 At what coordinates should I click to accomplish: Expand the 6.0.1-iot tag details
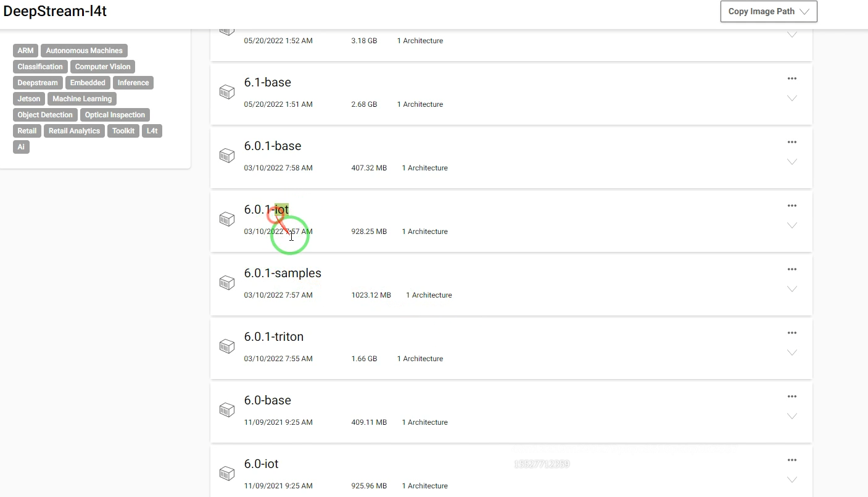click(x=792, y=225)
